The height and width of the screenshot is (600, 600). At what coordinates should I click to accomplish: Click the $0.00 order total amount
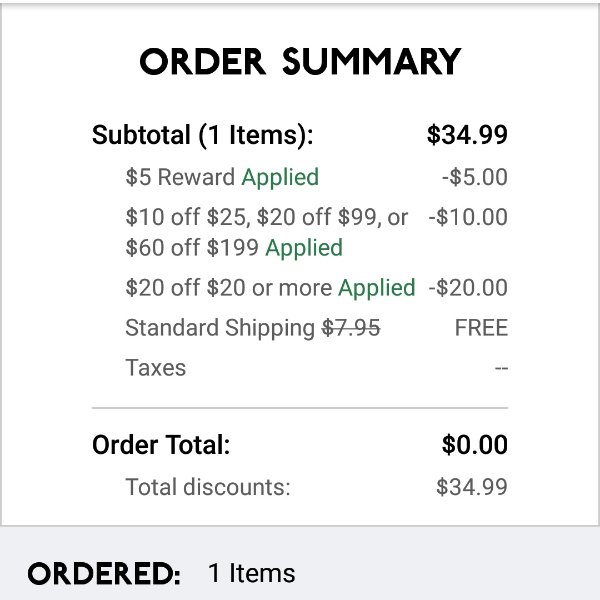[x=475, y=445]
